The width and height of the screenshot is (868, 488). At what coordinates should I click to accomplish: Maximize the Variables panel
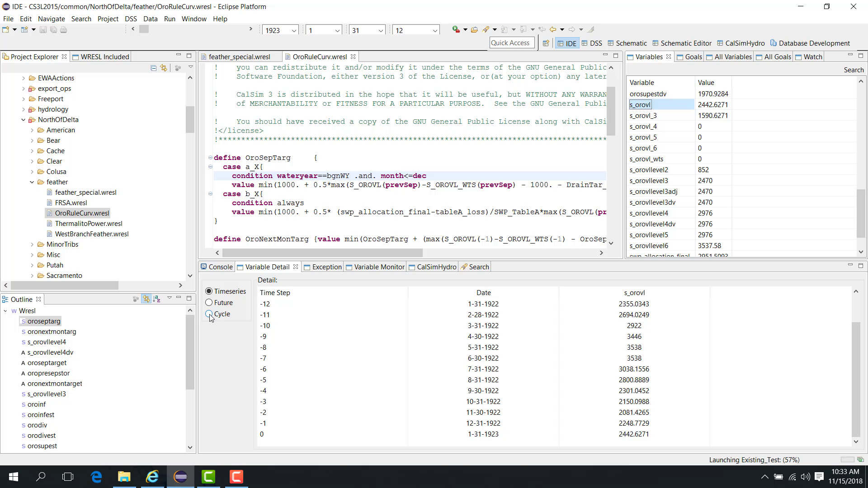click(861, 55)
